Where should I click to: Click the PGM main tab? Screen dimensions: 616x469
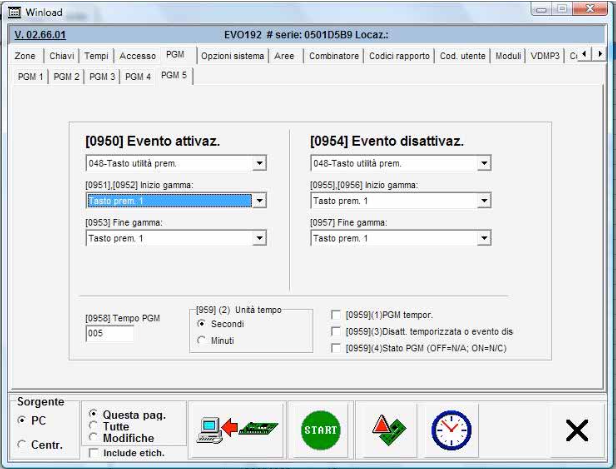(175, 54)
